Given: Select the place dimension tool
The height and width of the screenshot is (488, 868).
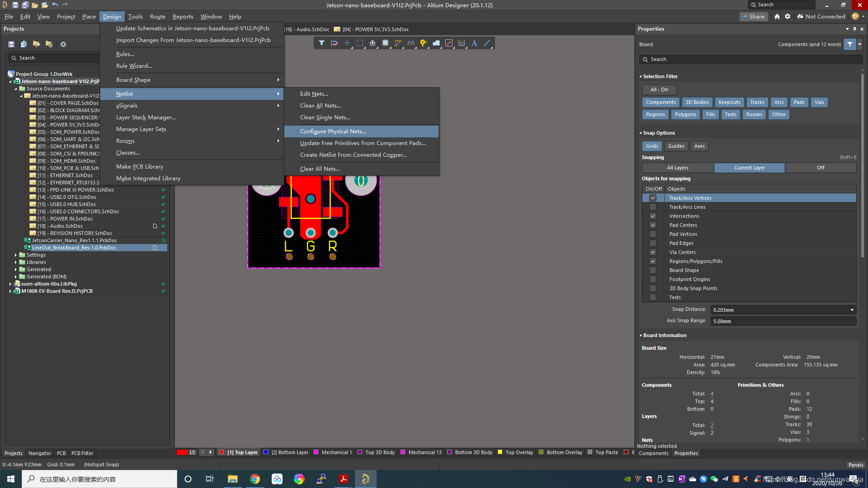Looking at the screenshot, I should click(462, 43).
